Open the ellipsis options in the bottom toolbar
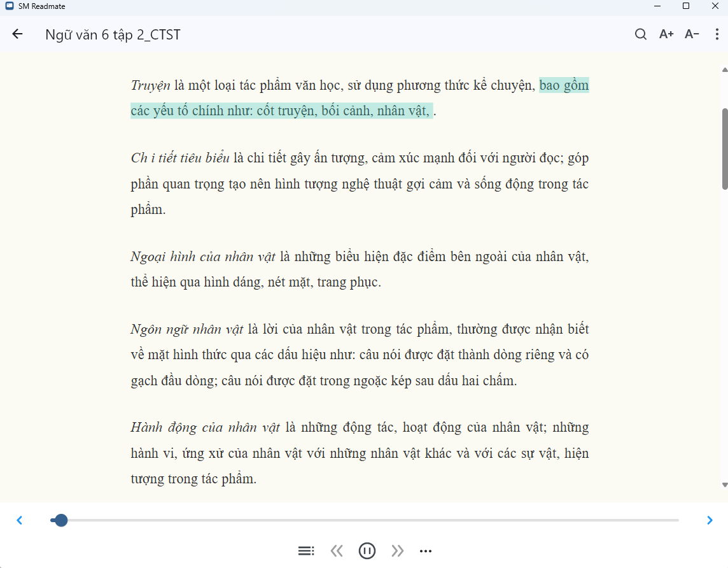Viewport: 728px width, 568px height. 425,550
